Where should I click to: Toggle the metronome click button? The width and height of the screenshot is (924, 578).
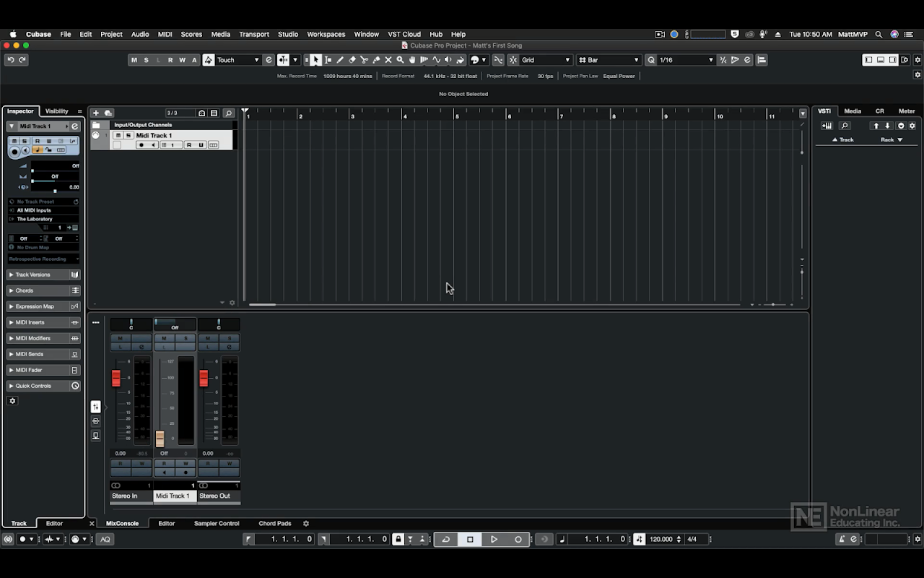click(x=842, y=539)
